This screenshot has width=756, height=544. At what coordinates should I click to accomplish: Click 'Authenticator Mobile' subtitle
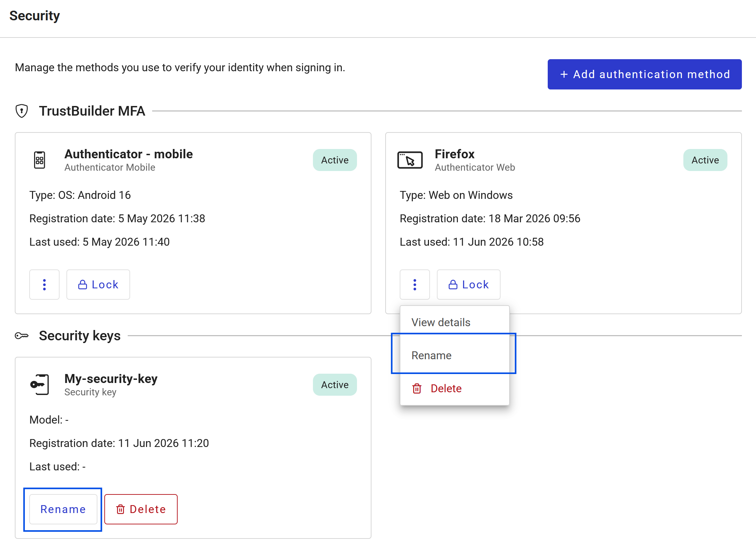[x=110, y=167]
